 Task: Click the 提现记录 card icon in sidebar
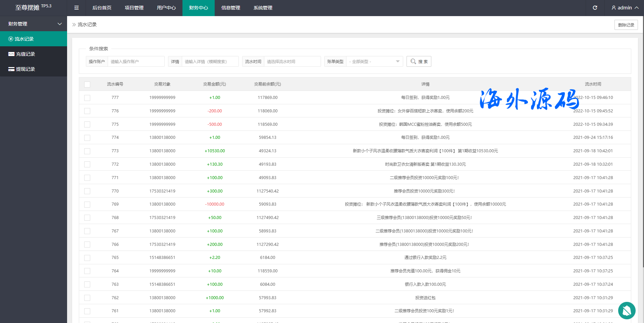(11, 69)
